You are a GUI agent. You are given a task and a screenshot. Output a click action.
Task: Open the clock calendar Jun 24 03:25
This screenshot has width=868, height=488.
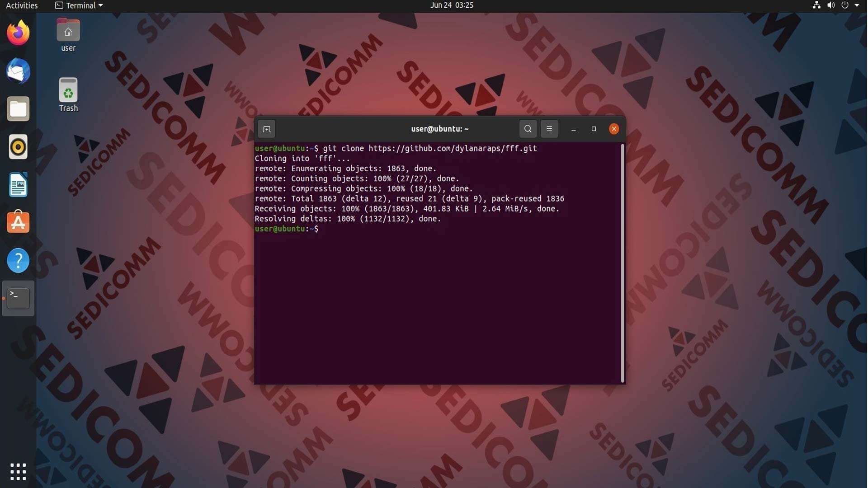[x=452, y=5]
